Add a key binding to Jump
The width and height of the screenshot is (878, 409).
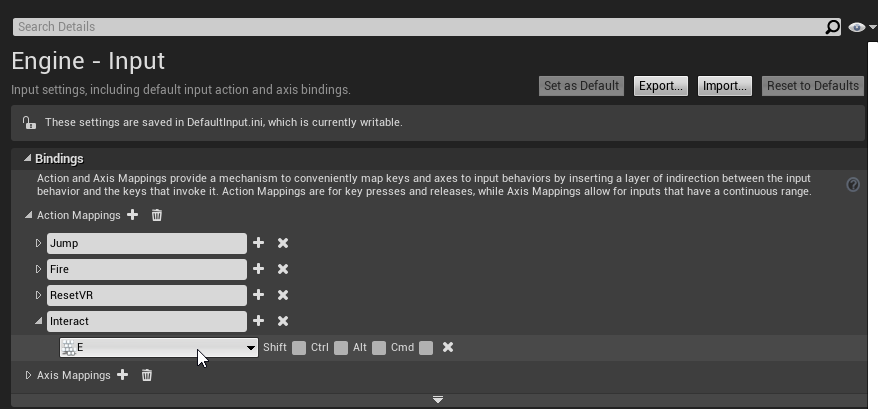[x=258, y=243]
